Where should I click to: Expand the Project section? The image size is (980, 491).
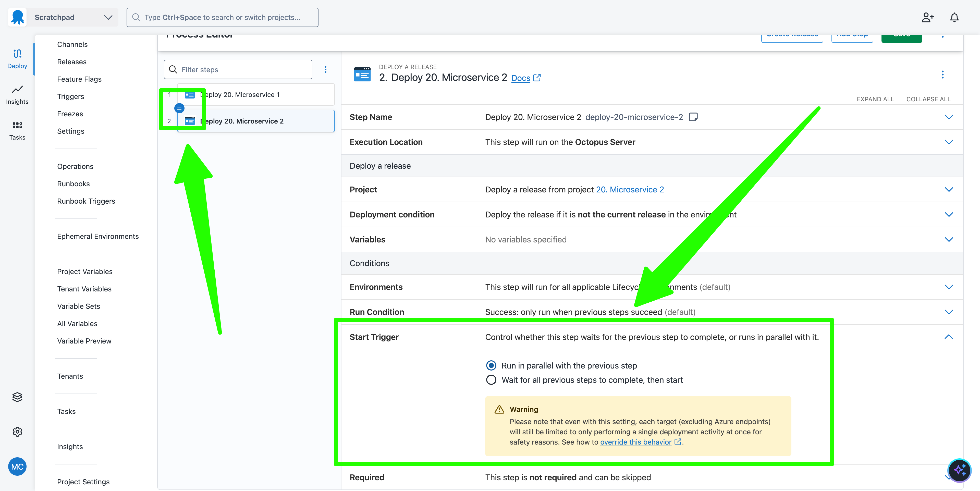point(948,189)
